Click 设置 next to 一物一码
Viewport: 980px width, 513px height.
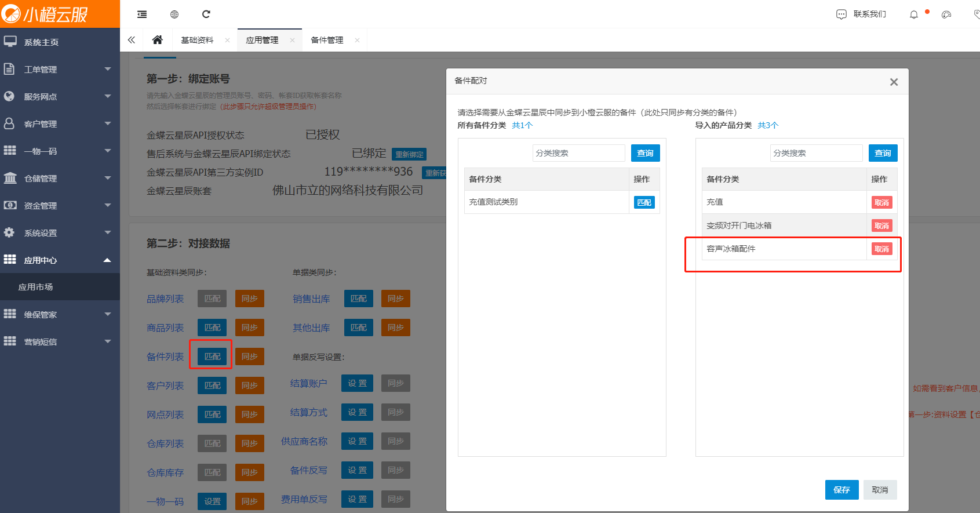(212, 501)
